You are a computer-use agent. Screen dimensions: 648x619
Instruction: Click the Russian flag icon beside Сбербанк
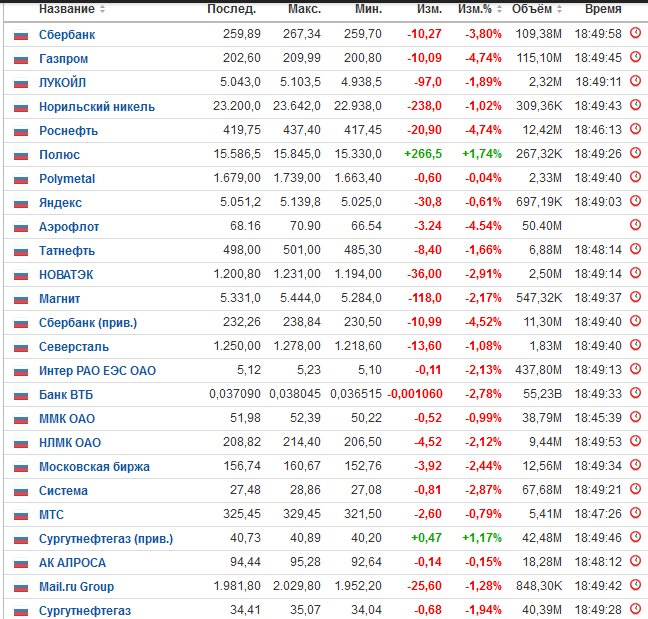(21, 36)
